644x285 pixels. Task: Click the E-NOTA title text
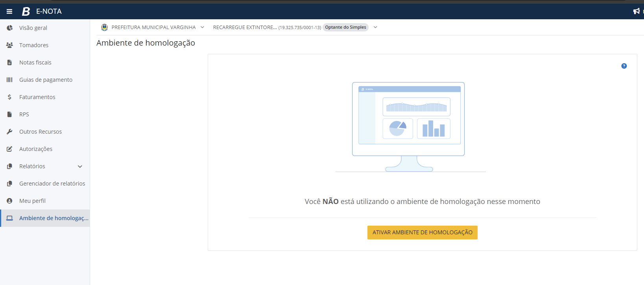pos(49,11)
